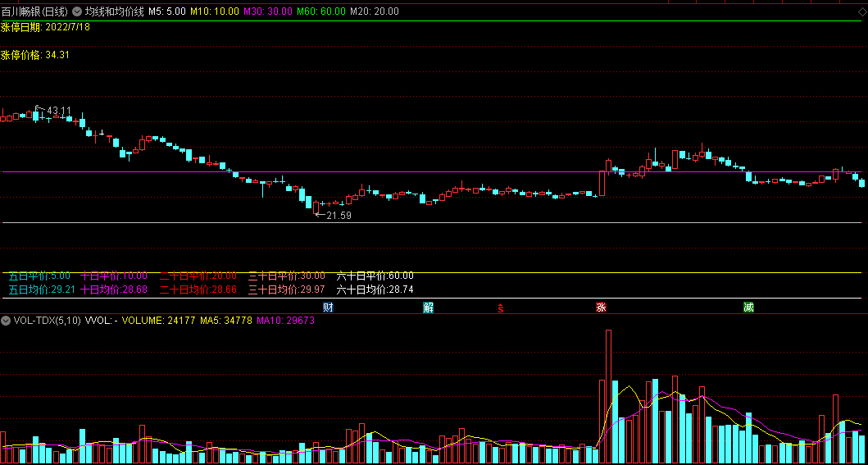868x465 pixels.
Task: Click 六十日平价:60.00 label
Action: (375, 276)
